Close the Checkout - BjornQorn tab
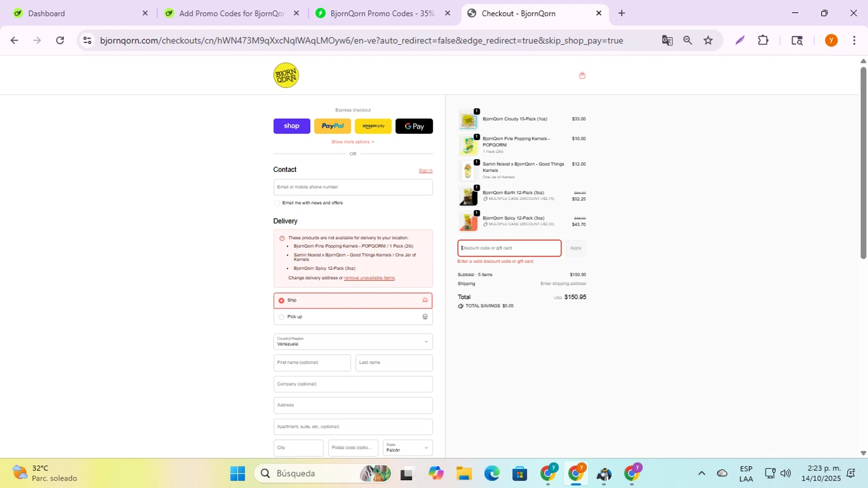 click(x=599, y=13)
